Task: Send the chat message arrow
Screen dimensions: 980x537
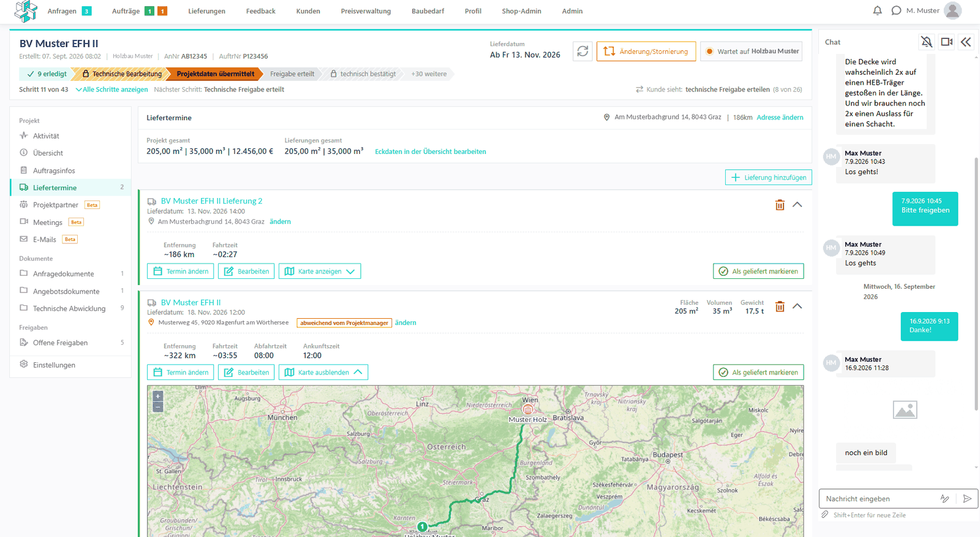Action: tap(967, 499)
